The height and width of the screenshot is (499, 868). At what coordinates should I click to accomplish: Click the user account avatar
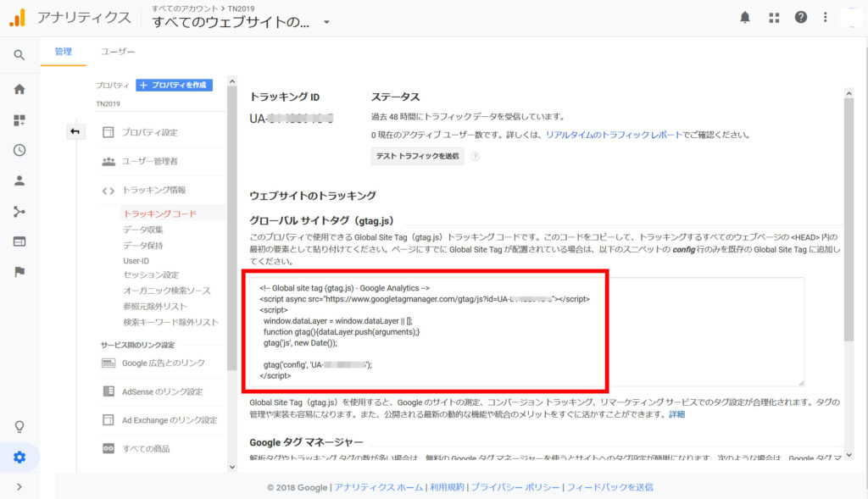click(x=851, y=18)
